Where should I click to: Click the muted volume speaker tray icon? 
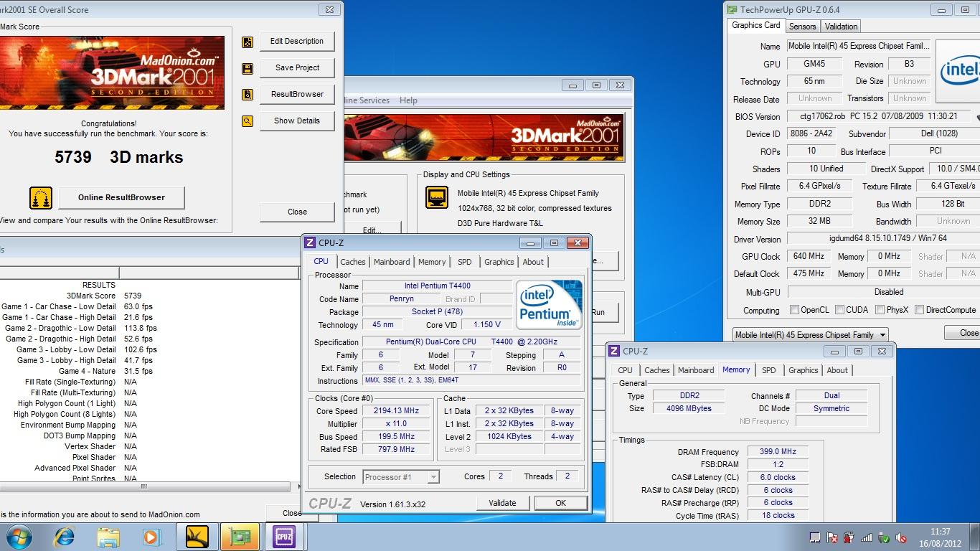pyautogui.click(x=901, y=537)
